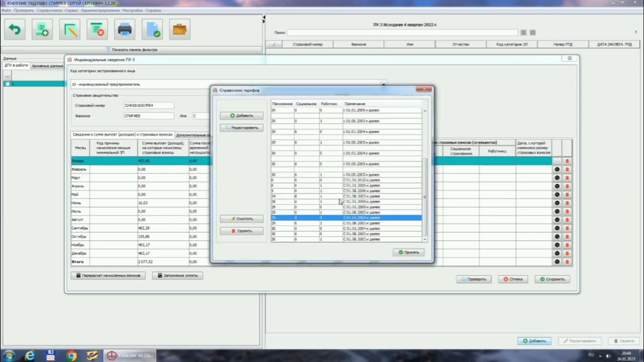Open the Windows Start menu

pyautogui.click(x=9, y=355)
